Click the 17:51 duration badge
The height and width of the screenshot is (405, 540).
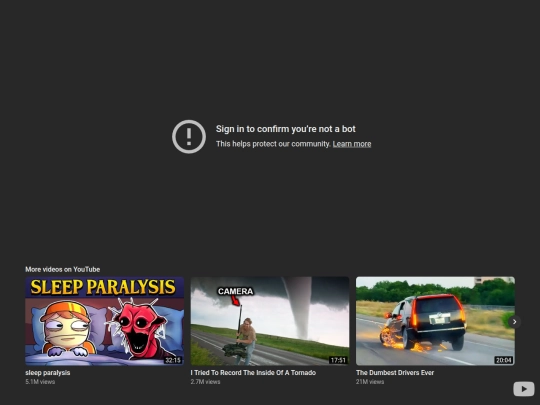(338, 360)
